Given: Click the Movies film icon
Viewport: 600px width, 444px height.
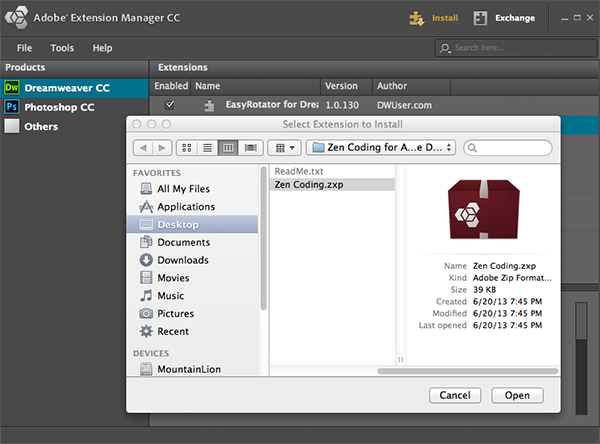Looking at the screenshot, I should [146, 278].
